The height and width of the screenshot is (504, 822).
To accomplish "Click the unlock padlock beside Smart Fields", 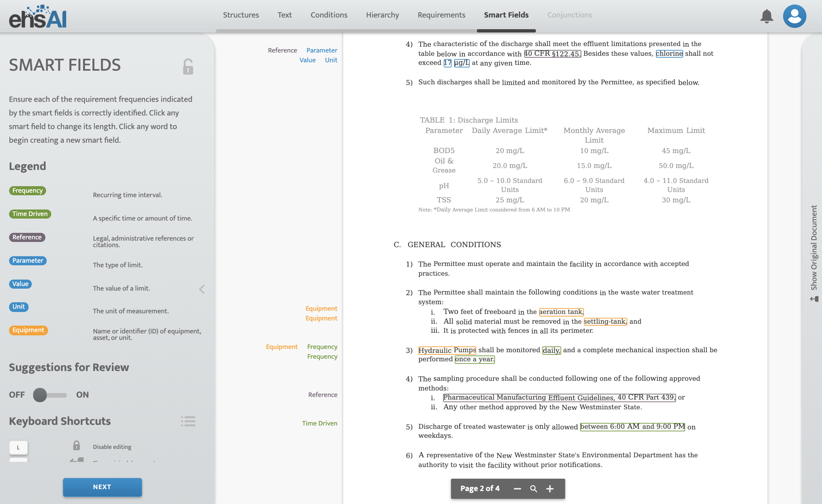I will tap(188, 67).
